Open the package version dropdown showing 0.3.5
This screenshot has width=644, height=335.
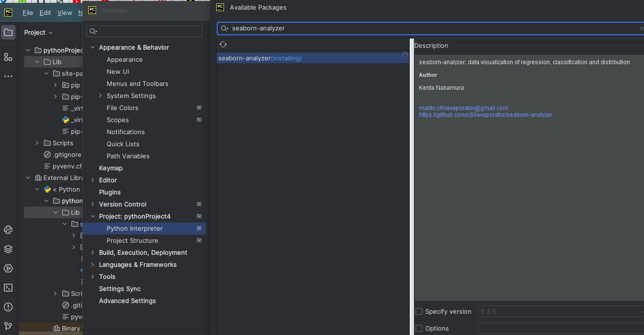coord(561,312)
